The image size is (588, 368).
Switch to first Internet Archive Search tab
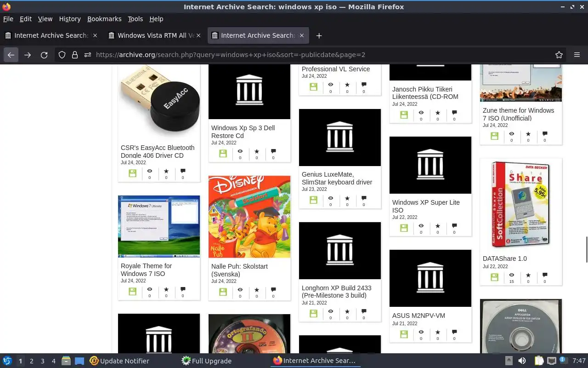51,35
